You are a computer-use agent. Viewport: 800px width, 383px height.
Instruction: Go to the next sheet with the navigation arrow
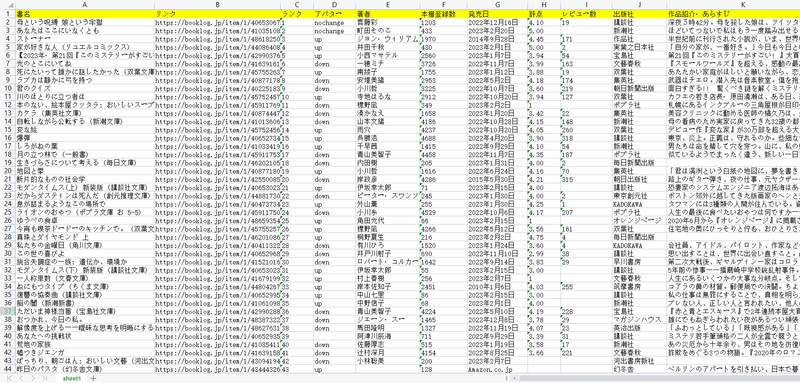(33, 378)
